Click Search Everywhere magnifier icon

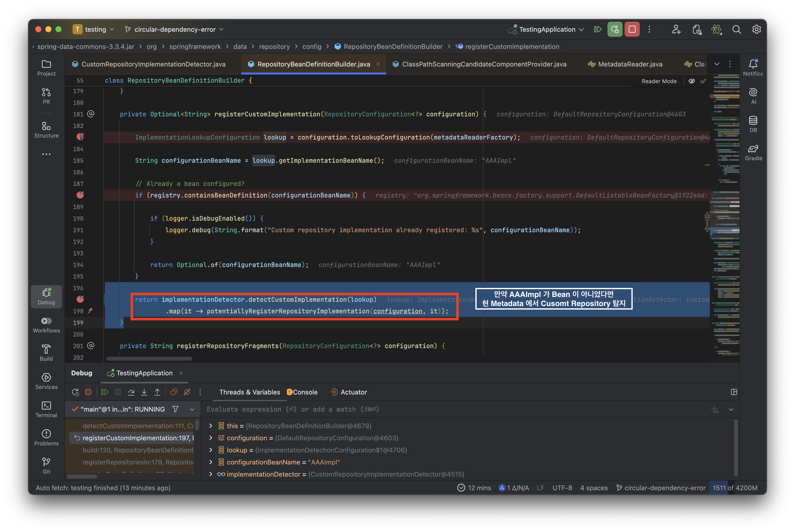coord(736,29)
